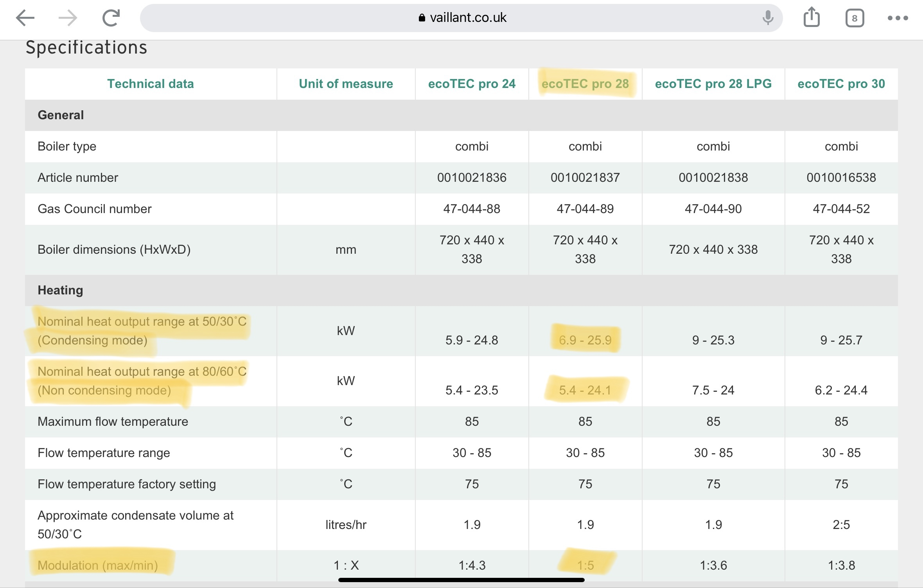923x588 pixels.
Task: Select the ecoTEC pro 24 column header
Action: click(472, 84)
